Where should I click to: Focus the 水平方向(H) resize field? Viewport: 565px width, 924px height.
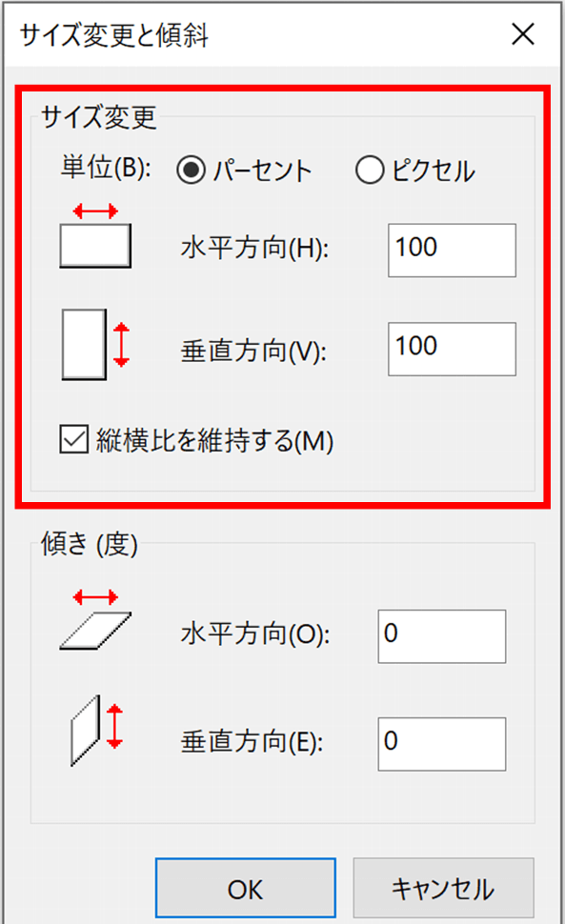tap(452, 250)
